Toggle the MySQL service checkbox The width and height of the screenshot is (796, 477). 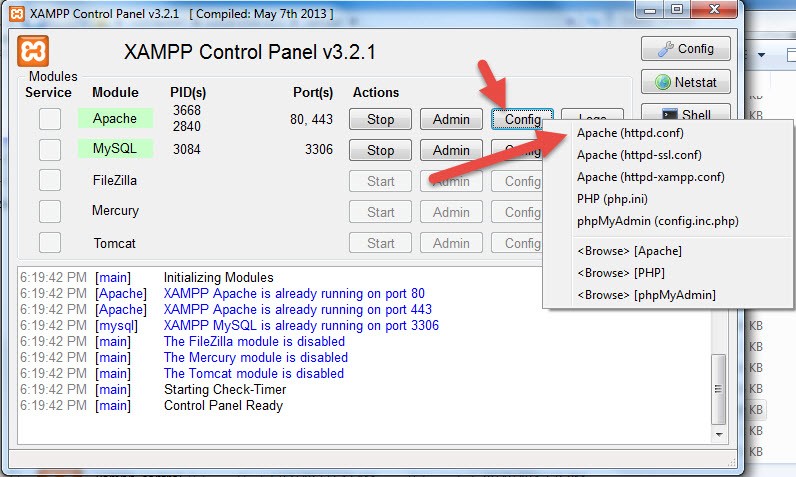coord(50,150)
